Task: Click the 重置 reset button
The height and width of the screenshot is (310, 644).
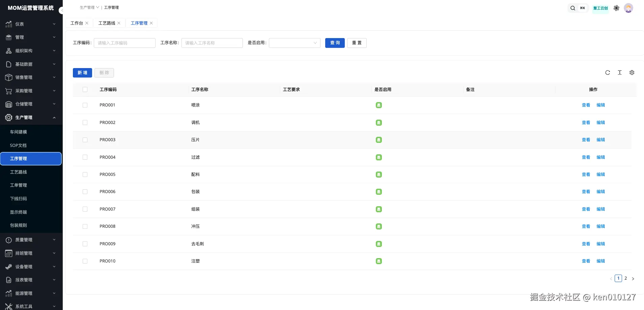Action: (x=357, y=43)
